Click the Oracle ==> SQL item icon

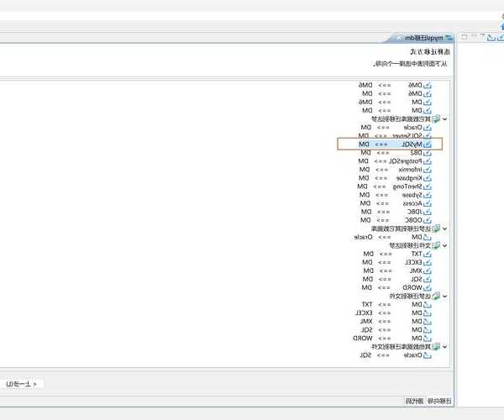[x=428, y=355]
